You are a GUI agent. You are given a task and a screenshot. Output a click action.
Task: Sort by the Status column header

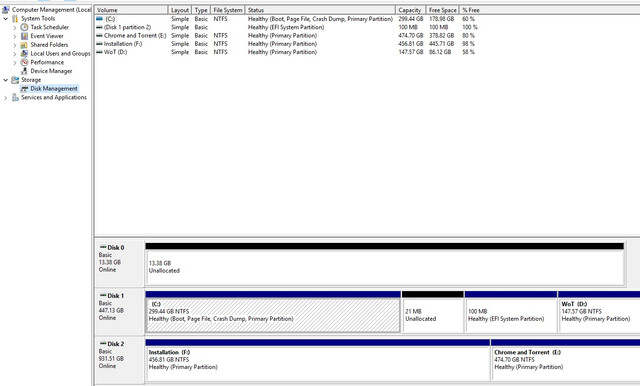(320, 10)
